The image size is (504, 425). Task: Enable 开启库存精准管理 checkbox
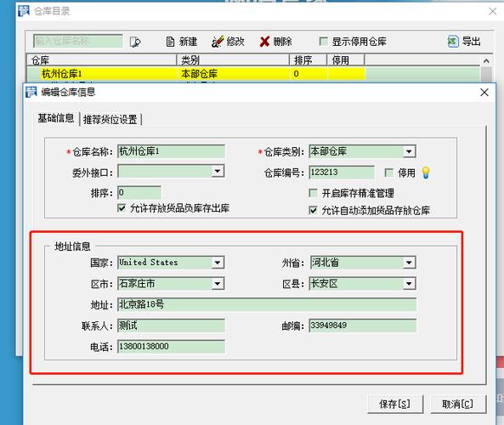[x=313, y=193]
